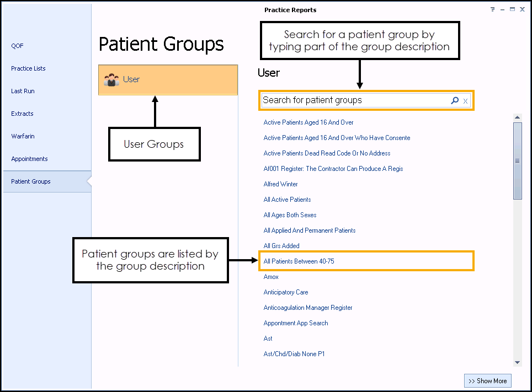
Task: Open All Patients Between 40-75 group
Action: 299,261
